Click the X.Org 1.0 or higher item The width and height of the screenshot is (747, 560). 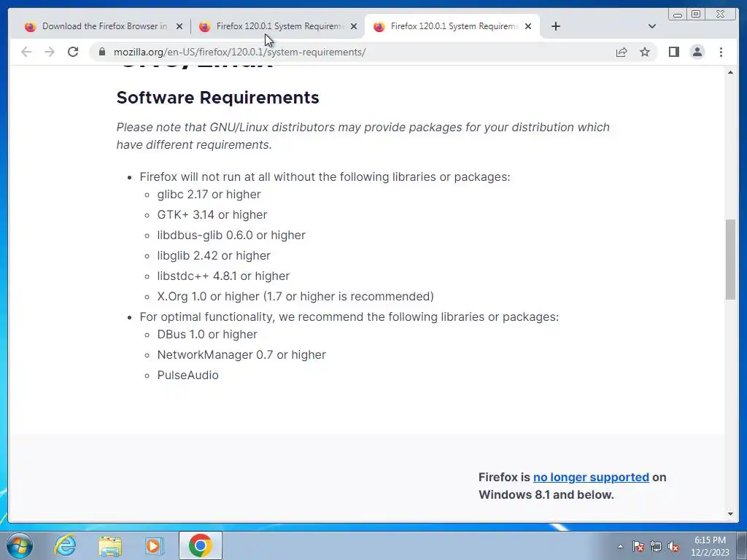[295, 296]
